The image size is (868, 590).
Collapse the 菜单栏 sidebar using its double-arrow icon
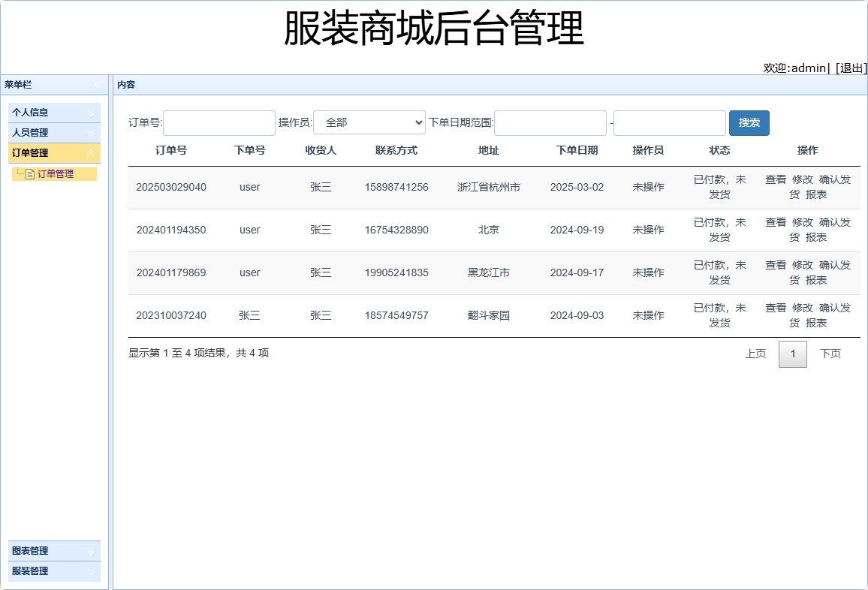[97, 85]
